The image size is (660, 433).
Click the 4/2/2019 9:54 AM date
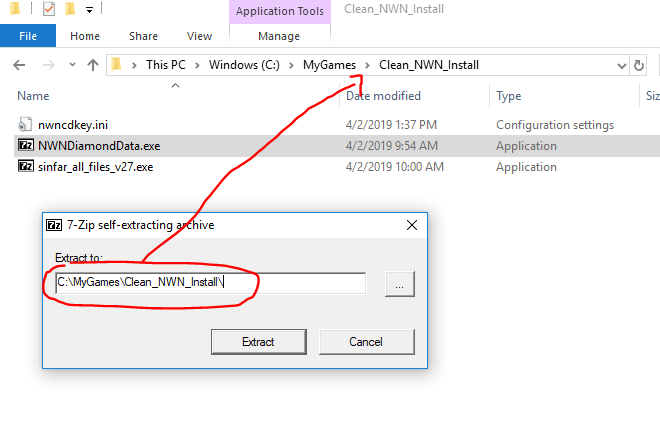click(x=391, y=146)
